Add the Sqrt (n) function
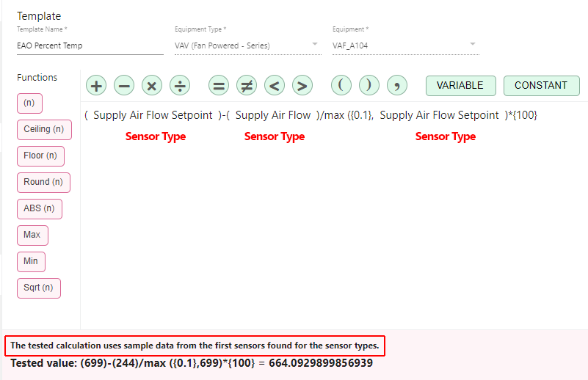The image size is (588, 380). pyautogui.click(x=39, y=288)
